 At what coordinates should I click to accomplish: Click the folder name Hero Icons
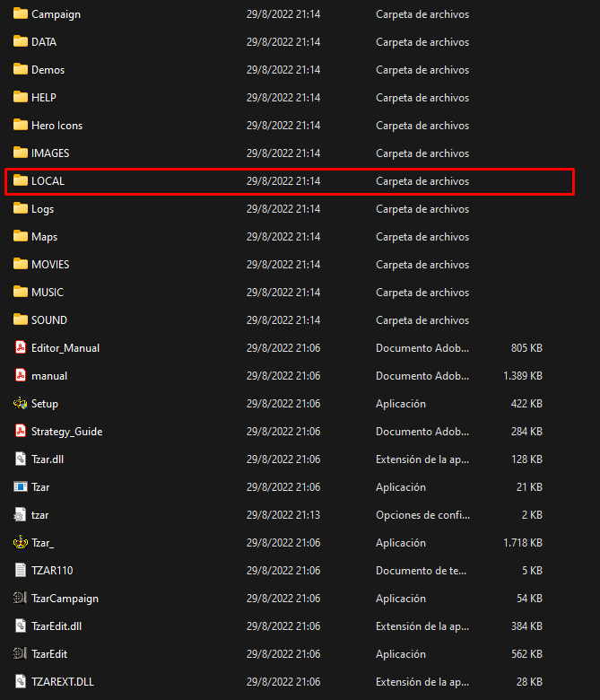click(57, 126)
